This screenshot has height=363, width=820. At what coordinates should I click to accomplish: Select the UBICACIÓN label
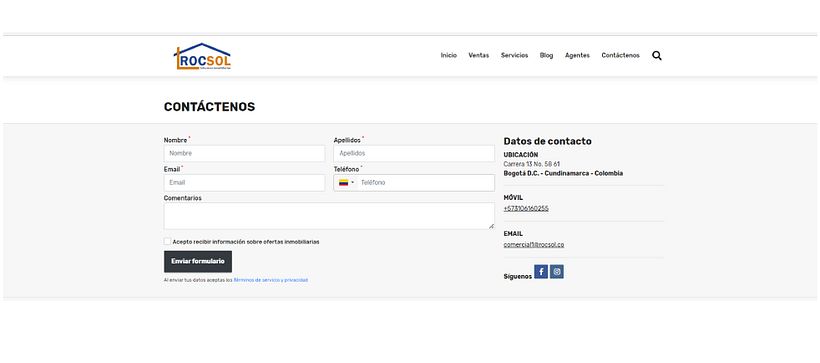pyautogui.click(x=521, y=155)
